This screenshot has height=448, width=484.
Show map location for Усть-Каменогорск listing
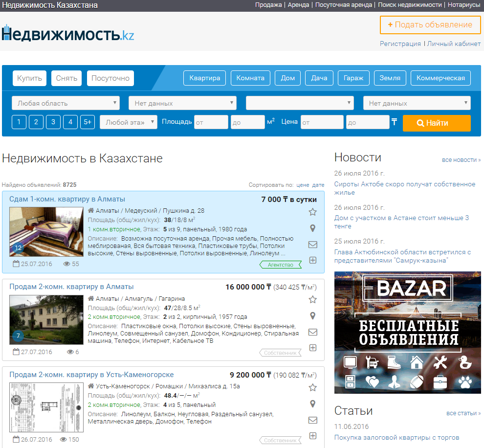(x=313, y=404)
